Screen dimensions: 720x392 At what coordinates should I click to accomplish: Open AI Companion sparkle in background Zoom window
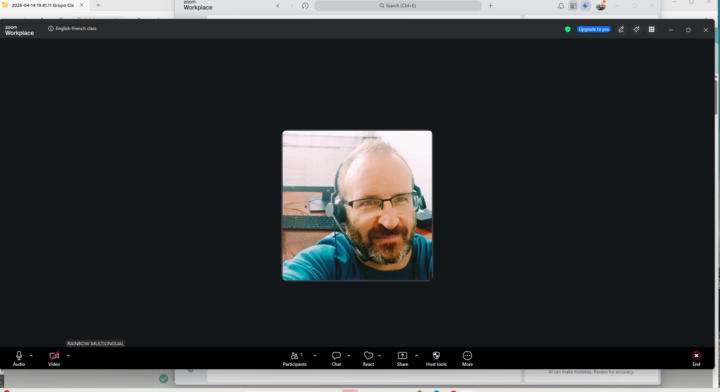pos(585,6)
